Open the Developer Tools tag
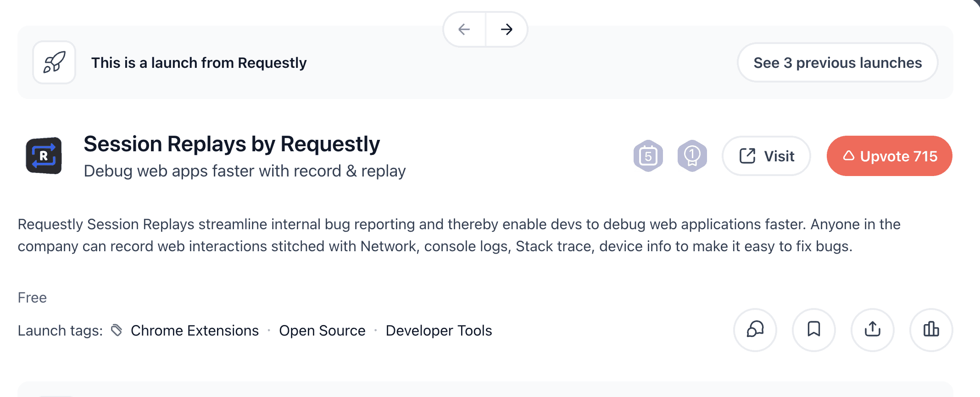Image resolution: width=980 pixels, height=397 pixels. click(439, 331)
